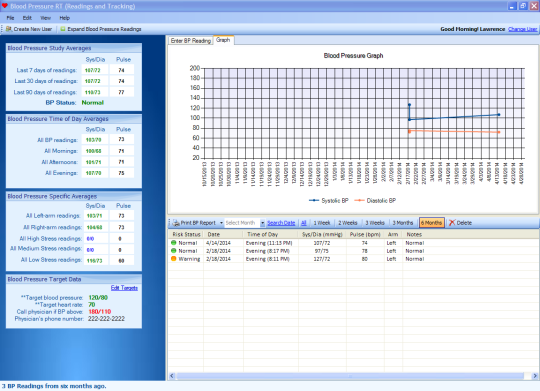Click the Sys/Dia (mmHg) column header
The width and height of the screenshot is (540, 391).
[322, 234]
